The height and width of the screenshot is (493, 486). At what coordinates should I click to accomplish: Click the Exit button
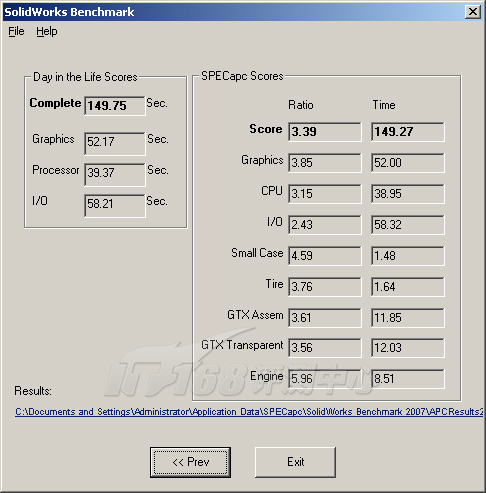point(295,462)
